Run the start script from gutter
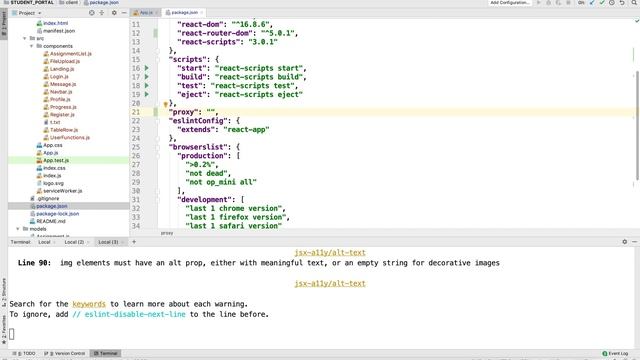The height and width of the screenshot is (360, 640). pyautogui.click(x=147, y=68)
